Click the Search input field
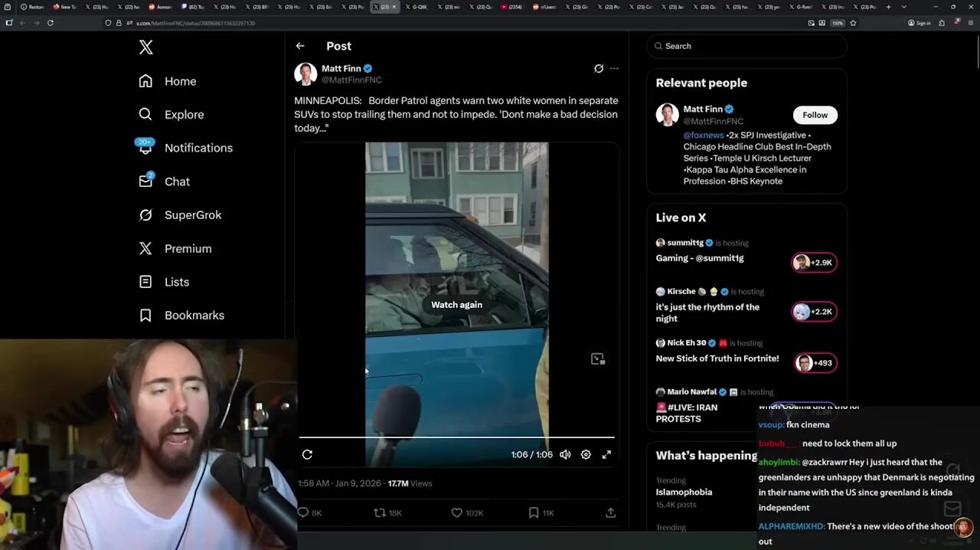This screenshot has width=980, height=550. 750,46
